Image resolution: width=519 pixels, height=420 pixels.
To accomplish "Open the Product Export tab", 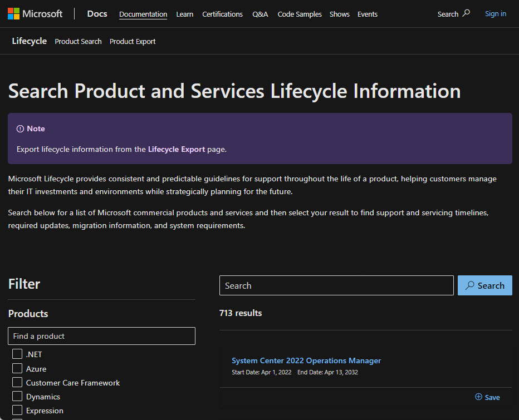I will pos(133,41).
